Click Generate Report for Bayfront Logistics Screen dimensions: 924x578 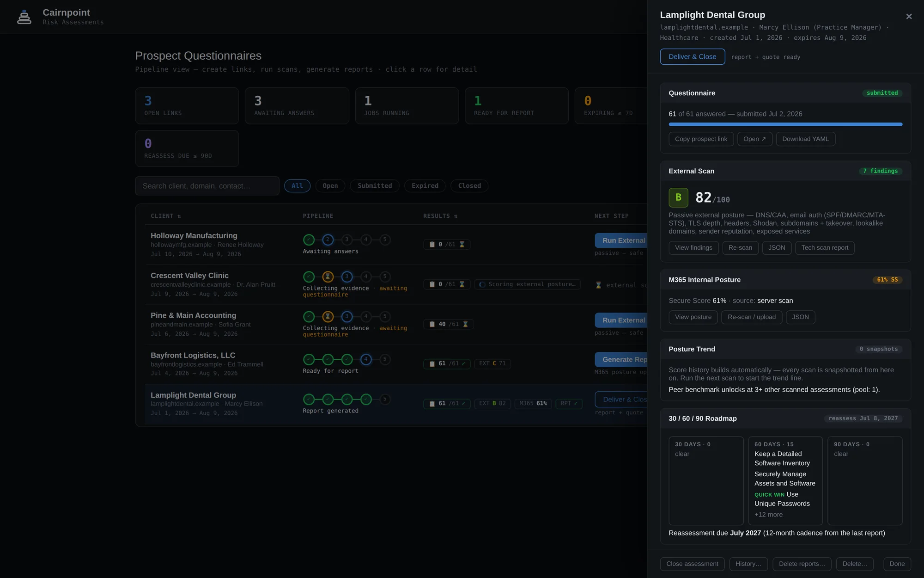(x=621, y=359)
